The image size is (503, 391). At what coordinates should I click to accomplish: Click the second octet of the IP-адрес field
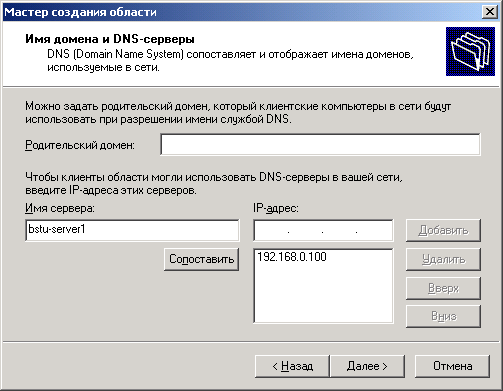point(305,231)
